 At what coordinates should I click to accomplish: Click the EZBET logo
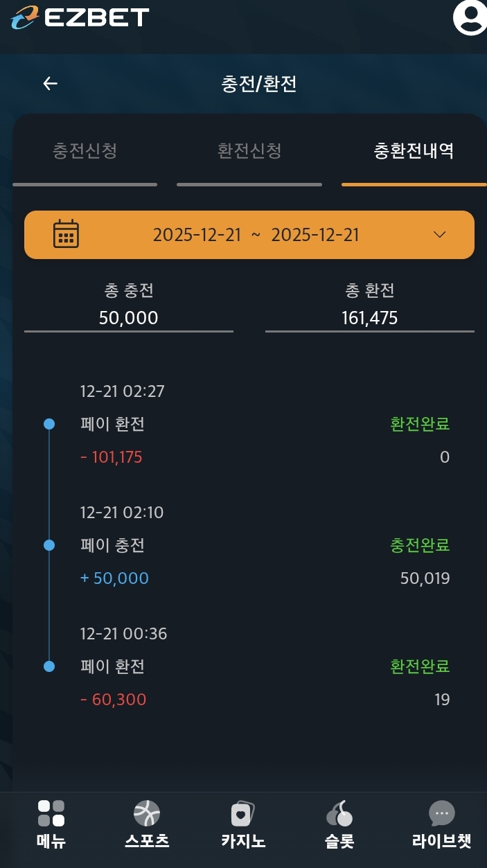(x=80, y=17)
